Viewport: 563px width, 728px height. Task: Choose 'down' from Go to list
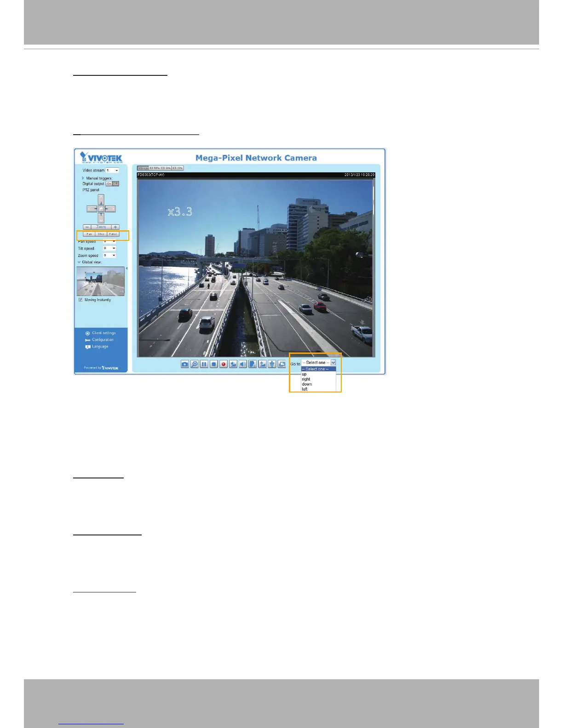click(318, 384)
